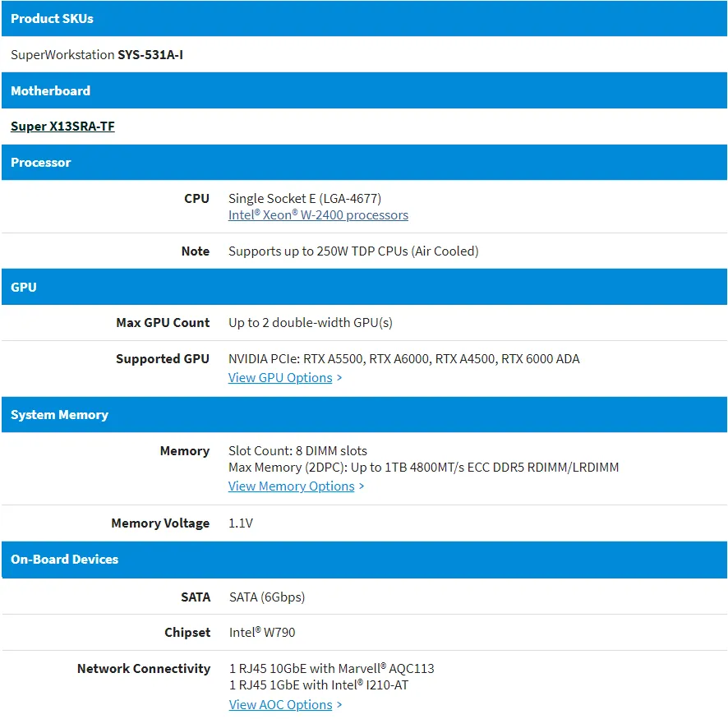Click the Chipset row label
Image resolution: width=728 pixels, height=719 pixels.
coord(187,632)
